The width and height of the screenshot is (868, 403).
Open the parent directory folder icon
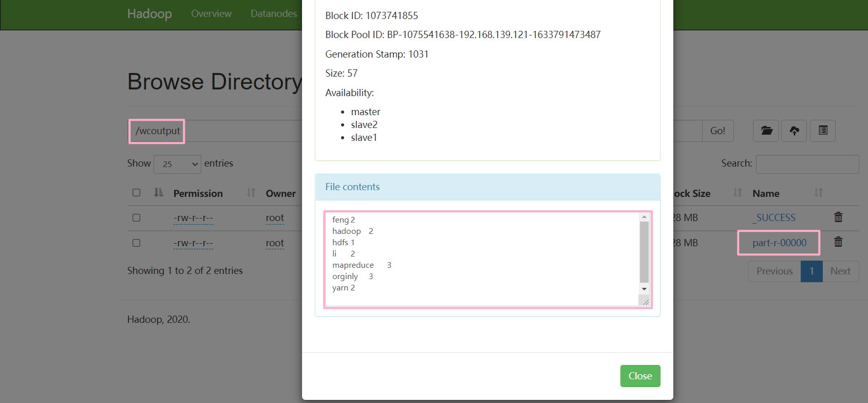click(x=766, y=131)
